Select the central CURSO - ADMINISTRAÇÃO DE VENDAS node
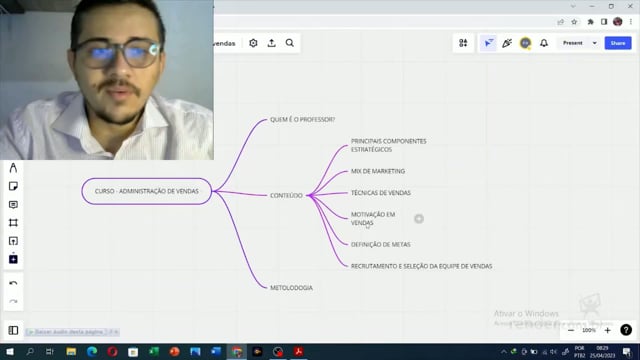 coord(147,191)
